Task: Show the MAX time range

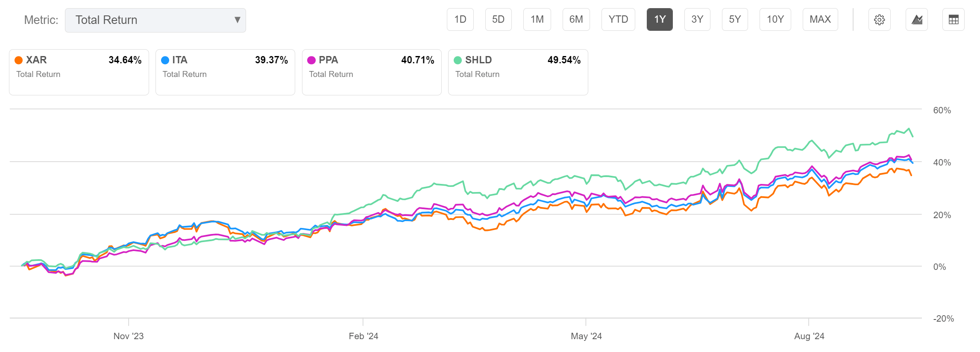Action: (820, 20)
